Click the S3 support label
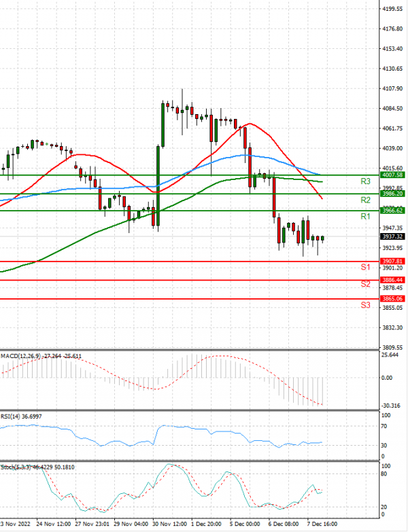408x532 pixels. 365,305
